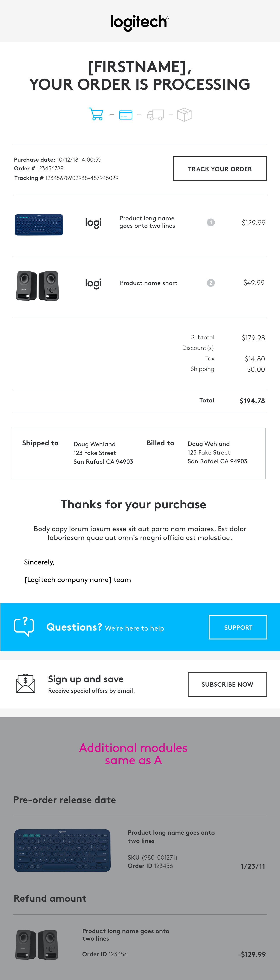Viewport: 280px width, 980px height.
Task: Open the blue keyboard product thumbnail
Action: [x=39, y=224]
